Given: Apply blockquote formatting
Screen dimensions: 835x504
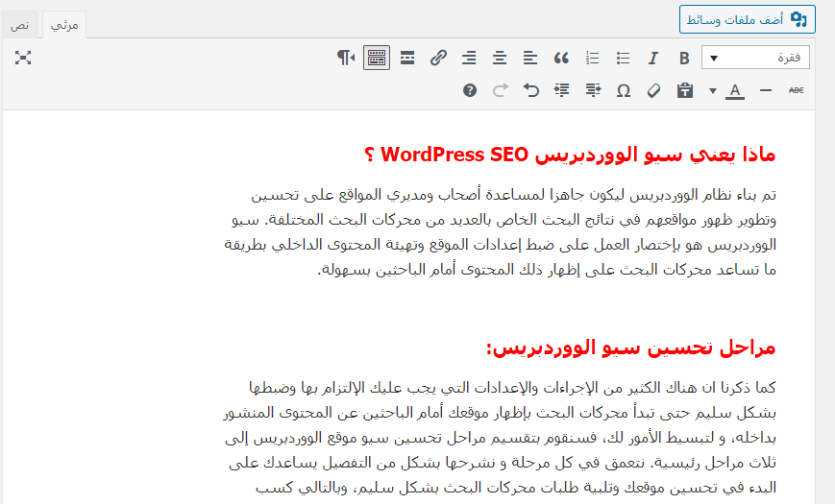Looking at the screenshot, I should [x=561, y=58].
